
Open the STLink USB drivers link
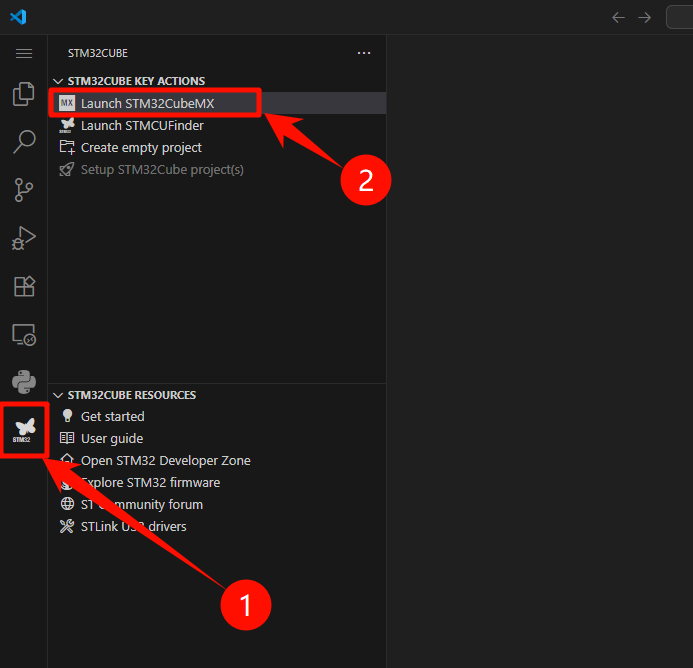tap(217, 527)
